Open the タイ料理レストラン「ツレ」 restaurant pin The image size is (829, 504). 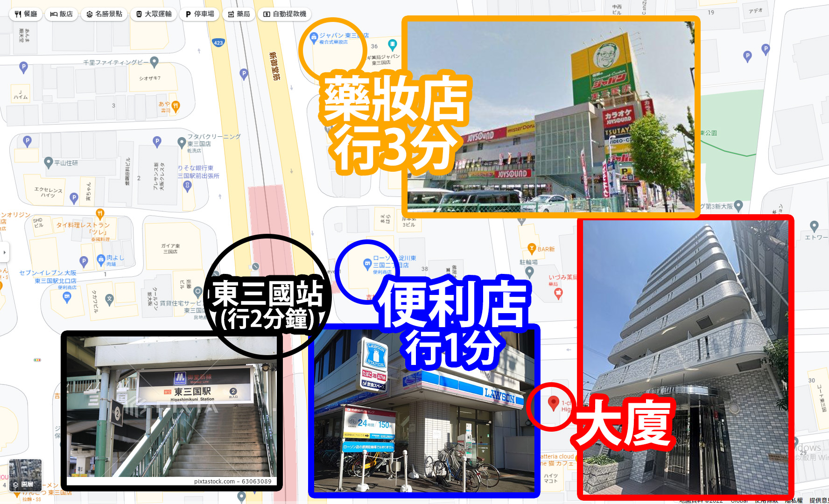tap(99, 214)
